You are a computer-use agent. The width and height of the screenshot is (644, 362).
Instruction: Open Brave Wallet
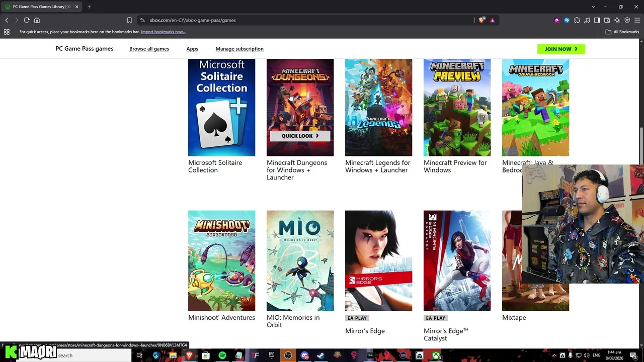[607, 20]
